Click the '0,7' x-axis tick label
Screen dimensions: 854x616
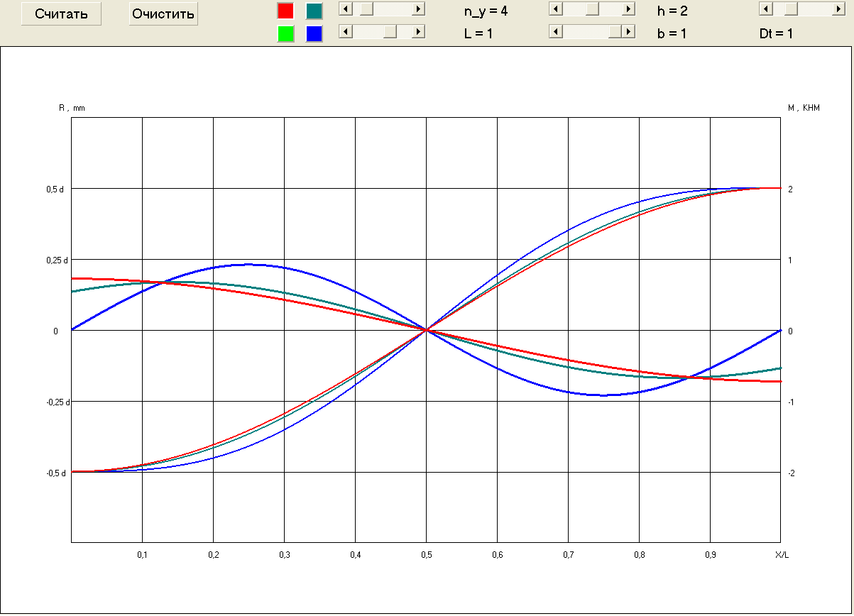pyautogui.click(x=568, y=554)
